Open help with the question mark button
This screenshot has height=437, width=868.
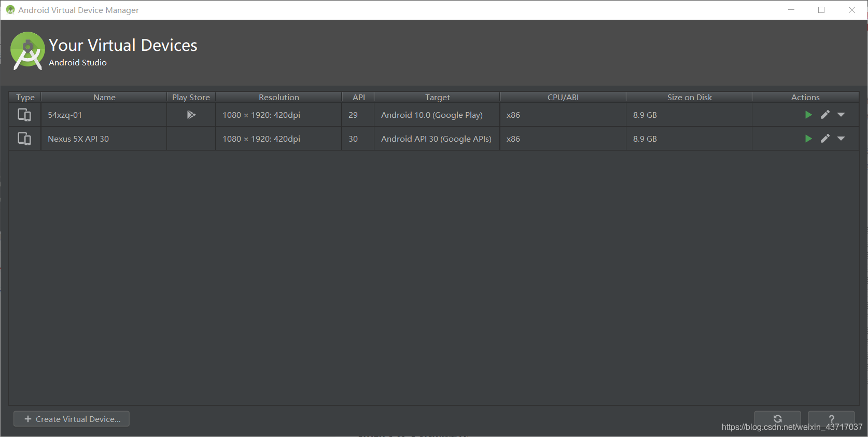pyautogui.click(x=831, y=418)
